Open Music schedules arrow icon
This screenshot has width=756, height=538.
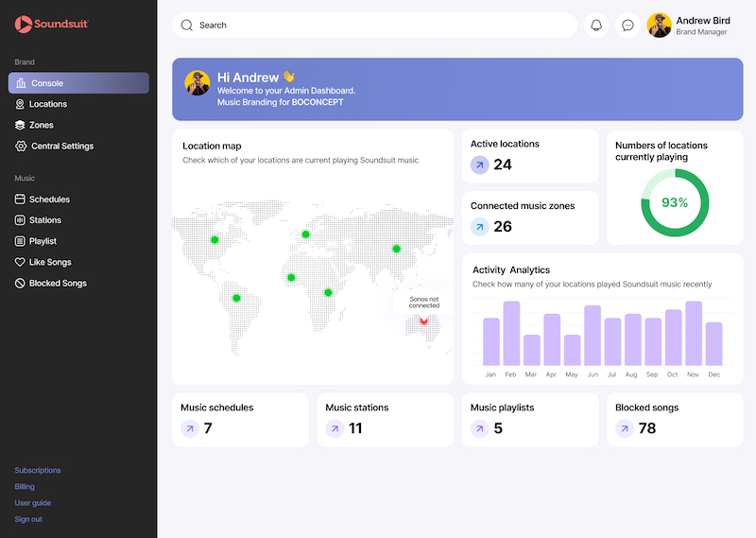[x=190, y=429]
